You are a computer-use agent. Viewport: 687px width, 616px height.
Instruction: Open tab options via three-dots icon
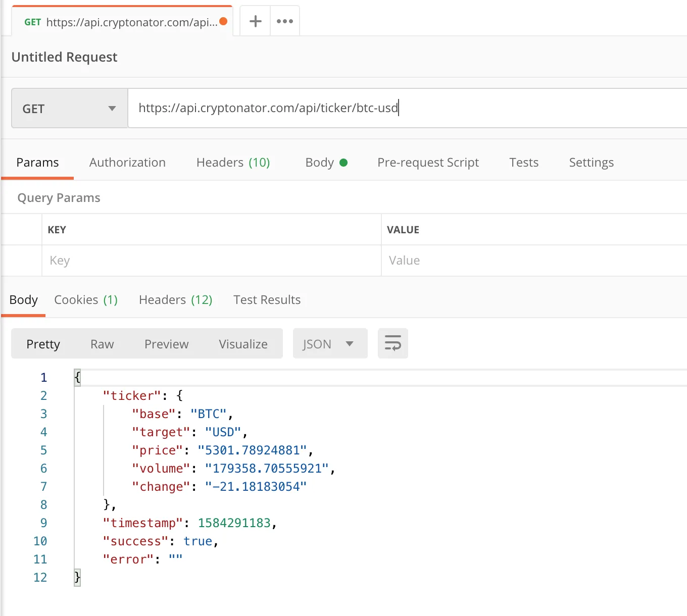[285, 21]
